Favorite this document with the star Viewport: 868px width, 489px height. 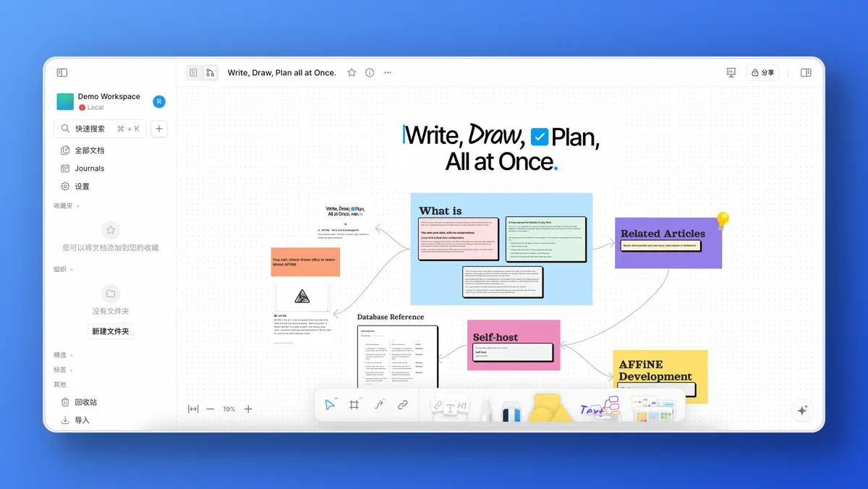pyautogui.click(x=352, y=72)
